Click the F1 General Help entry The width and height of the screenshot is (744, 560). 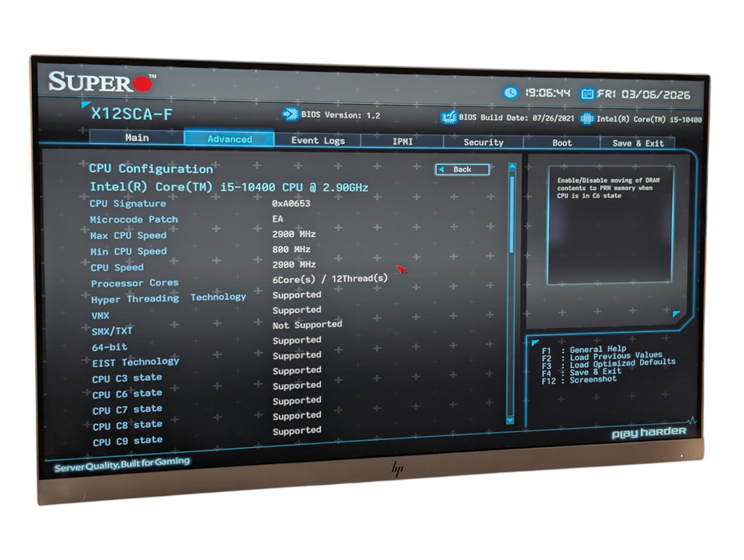[x=584, y=350]
